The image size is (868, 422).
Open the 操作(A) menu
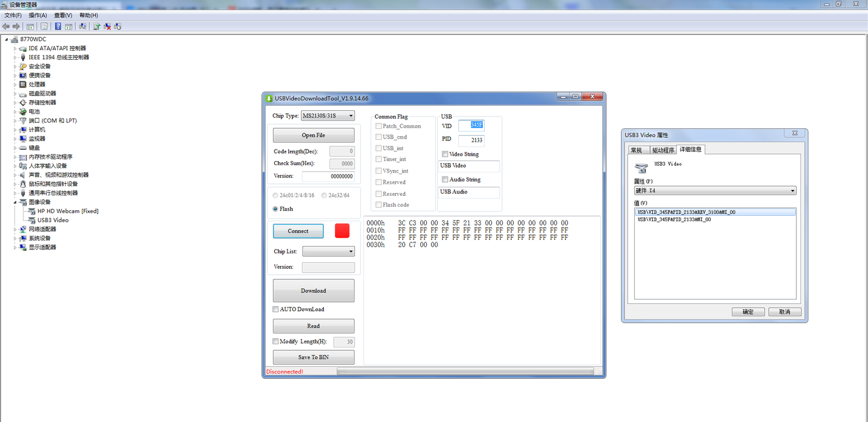[x=38, y=15]
